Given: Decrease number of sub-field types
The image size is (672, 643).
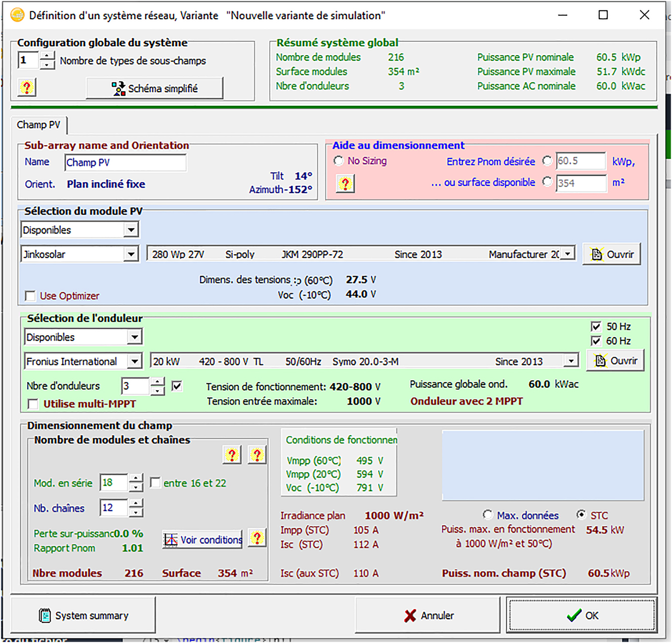Looking at the screenshot, I should [47, 65].
